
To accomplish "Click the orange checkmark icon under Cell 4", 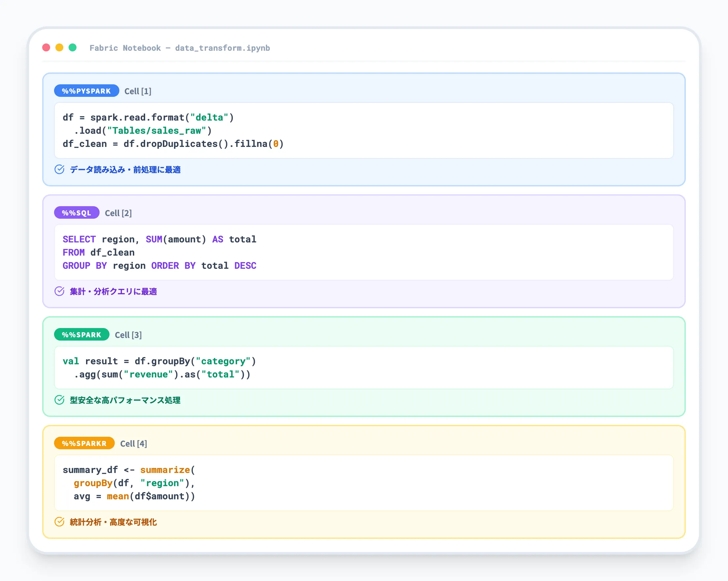I will 59,522.
